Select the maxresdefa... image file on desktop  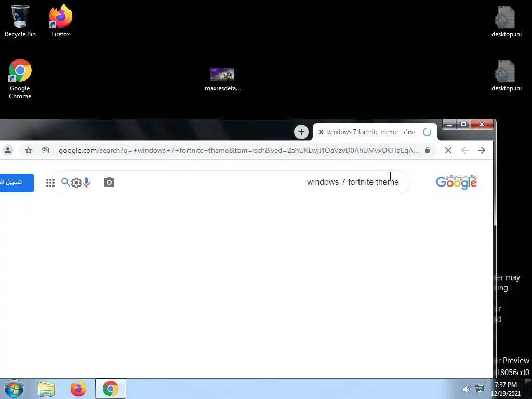point(222,79)
